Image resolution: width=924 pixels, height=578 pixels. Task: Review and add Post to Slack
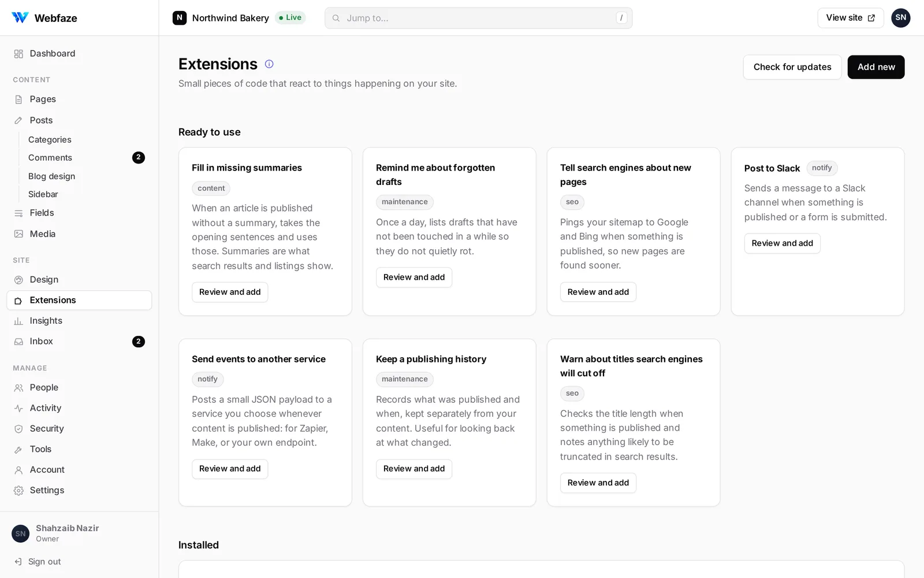783,243
